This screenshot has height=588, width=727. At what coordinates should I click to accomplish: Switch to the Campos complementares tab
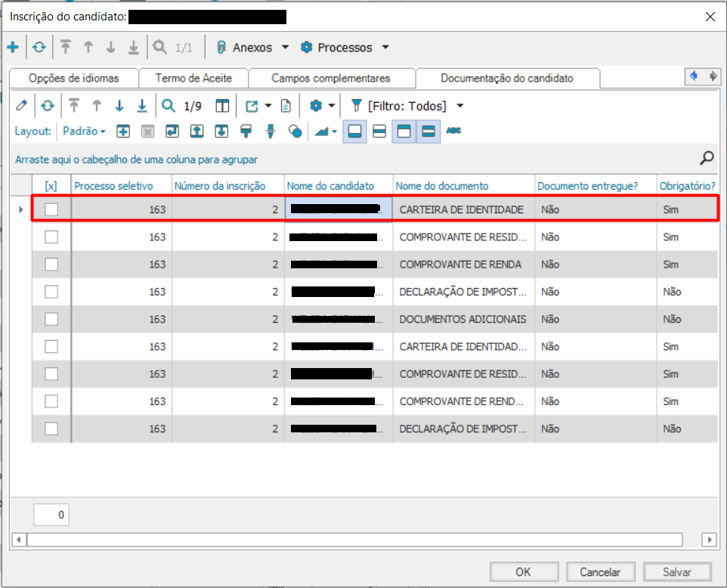point(330,78)
